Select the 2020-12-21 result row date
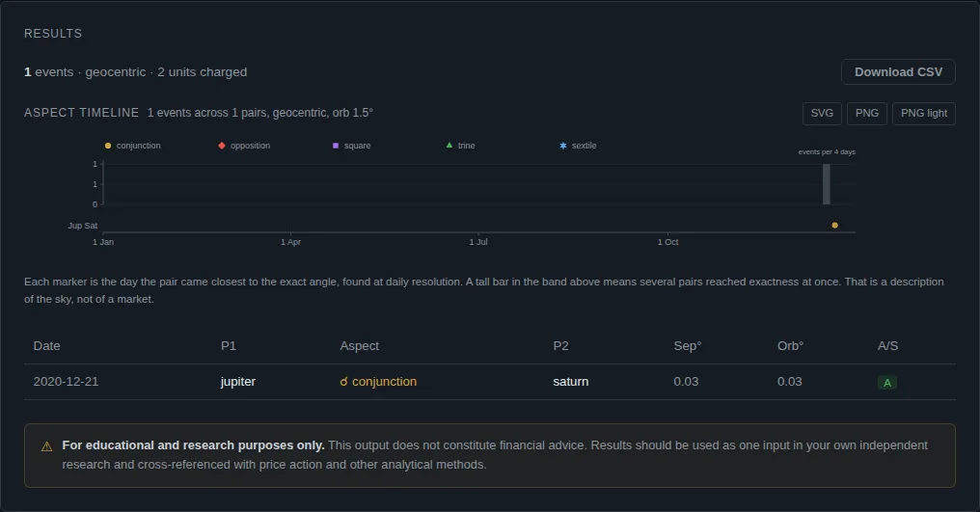This screenshot has width=980, height=512. (66, 381)
